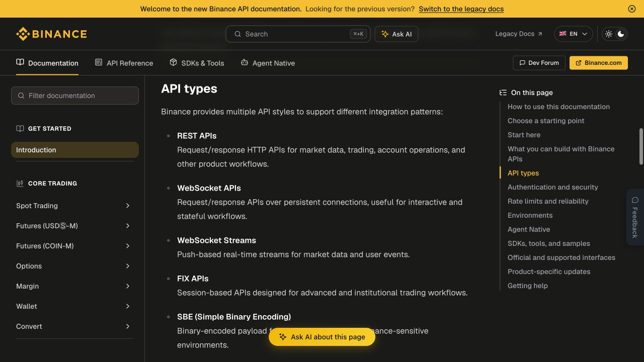The width and height of the screenshot is (644, 362).
Task: Click the UK flag language icon
Action: click(562, 34)
